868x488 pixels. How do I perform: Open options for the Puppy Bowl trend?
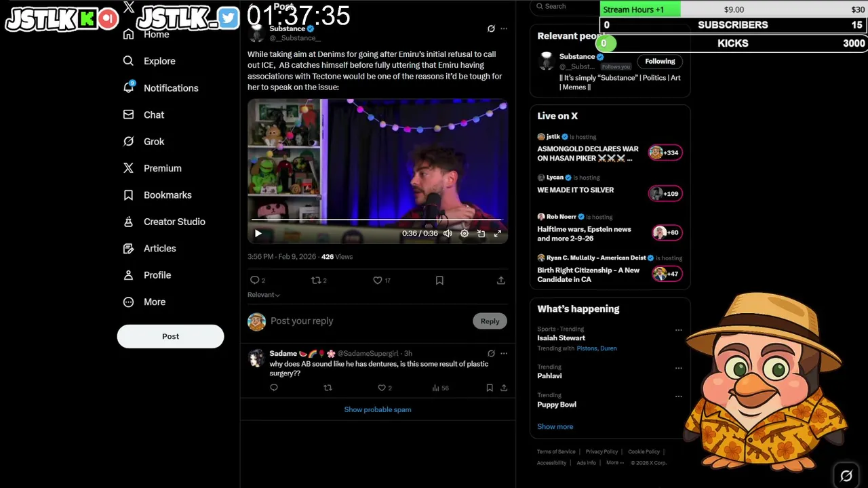(678, 396)
